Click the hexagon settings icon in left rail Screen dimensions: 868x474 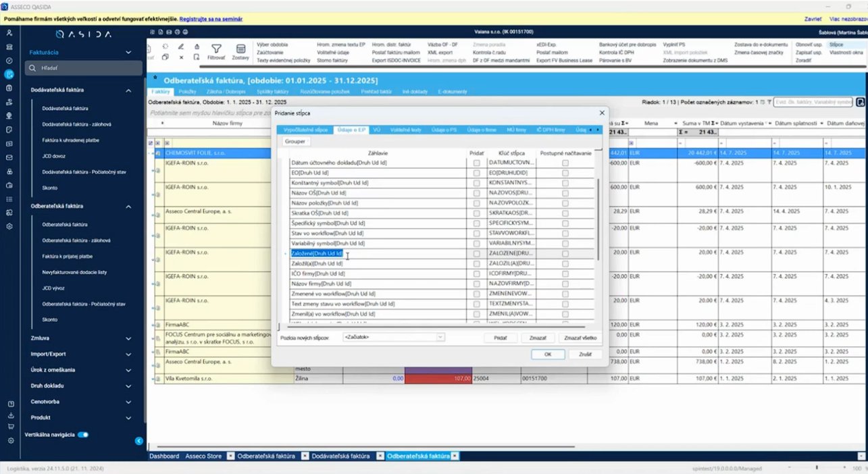click(9, 227)
